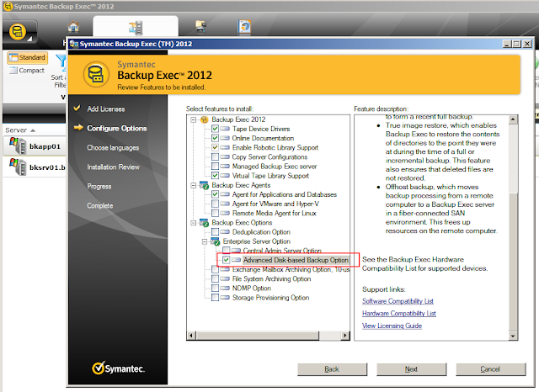Select the Complete step
The height and width of the screenshot is (392, 539).
100,205
